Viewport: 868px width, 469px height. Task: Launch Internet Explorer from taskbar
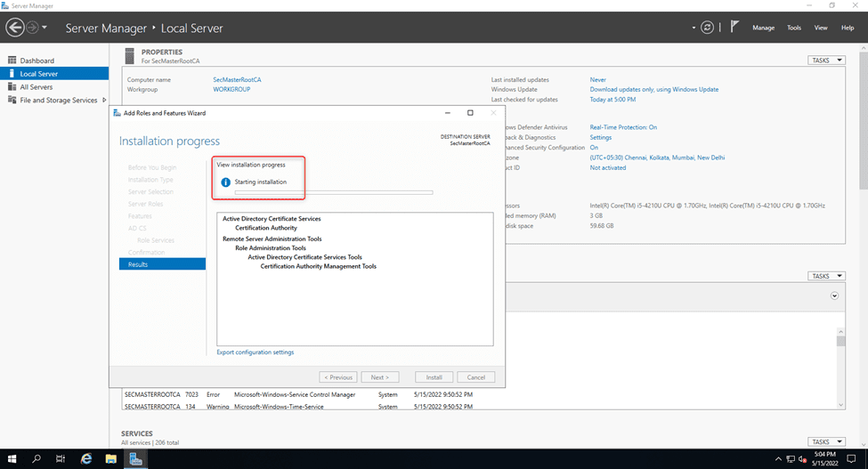point(86,458)
